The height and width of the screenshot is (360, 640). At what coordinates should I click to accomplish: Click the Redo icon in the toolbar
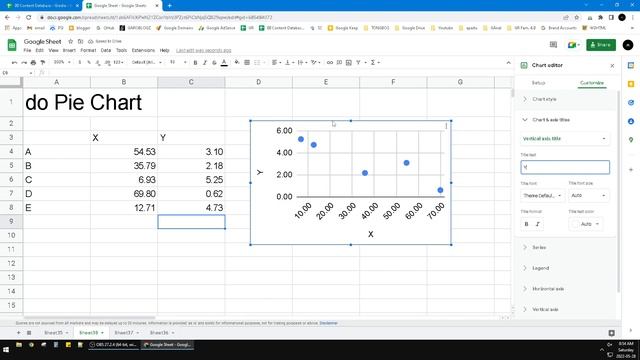(x=24, y=62)
